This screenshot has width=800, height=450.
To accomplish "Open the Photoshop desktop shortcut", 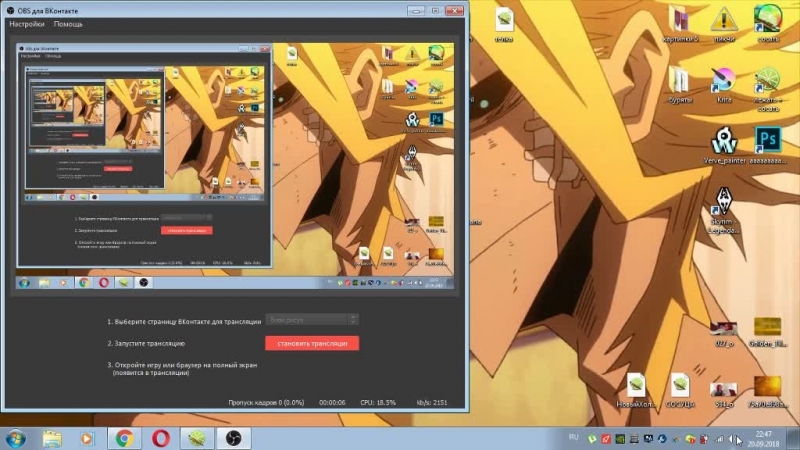I will click(768, 145).
